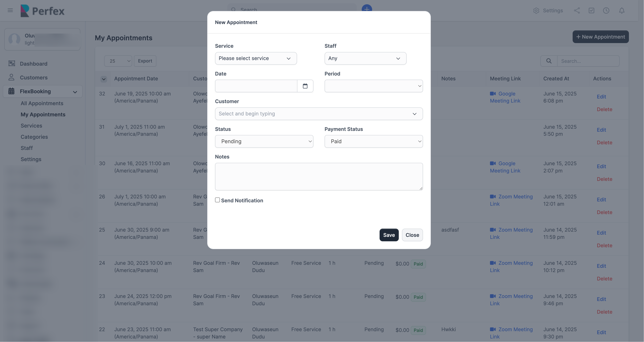Open the recent activity clock icon
The width and height of the screenshot is (644, 342).
point(606,10)
